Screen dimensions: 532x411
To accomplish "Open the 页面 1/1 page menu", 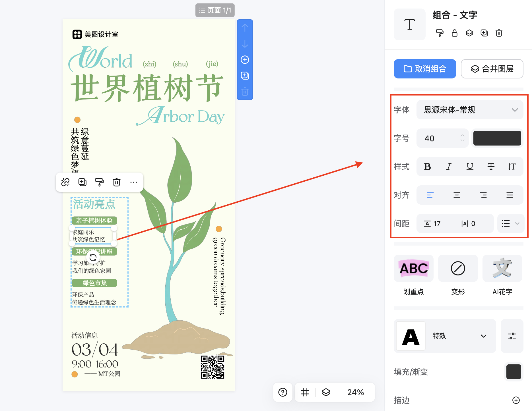I will coord(215,10).
